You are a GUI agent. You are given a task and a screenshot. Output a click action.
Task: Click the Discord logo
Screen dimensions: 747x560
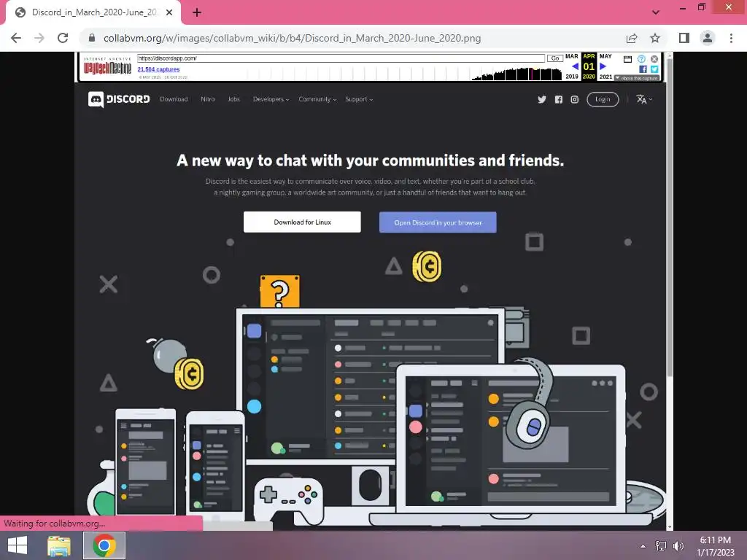(x=119, y=99)
